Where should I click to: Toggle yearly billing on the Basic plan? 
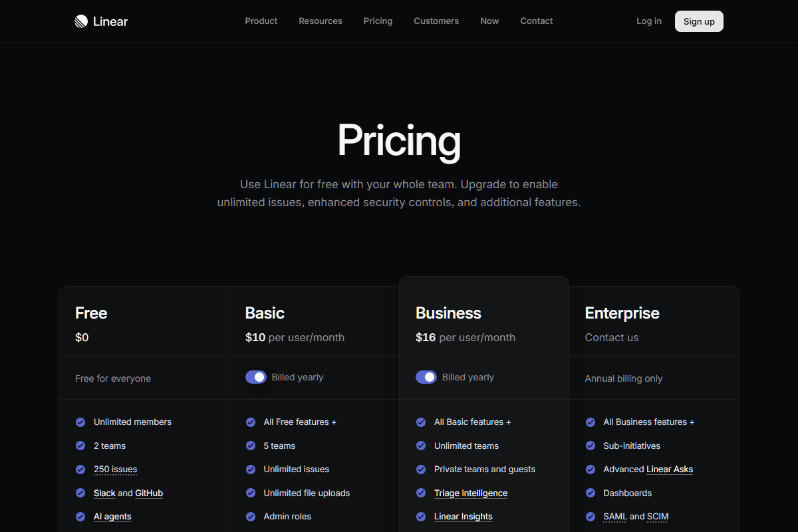coord(256,376)
